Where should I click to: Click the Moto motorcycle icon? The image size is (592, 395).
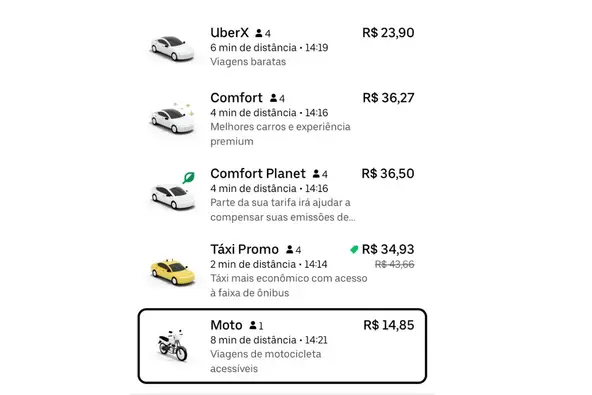click(x=173, y=344)
